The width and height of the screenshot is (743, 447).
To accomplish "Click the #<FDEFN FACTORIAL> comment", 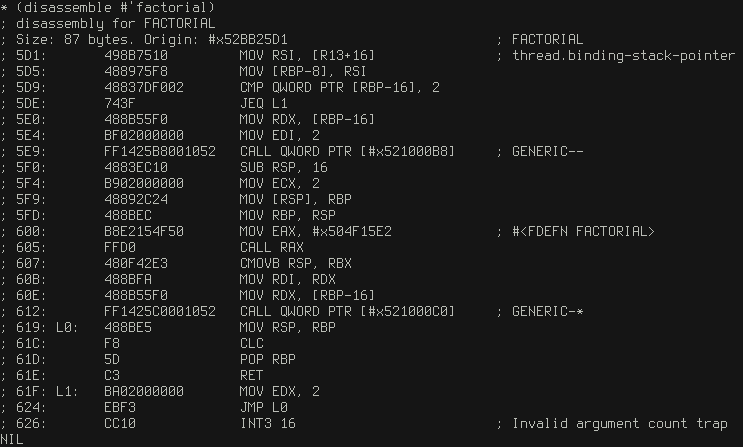I will (x=583, y=231).
